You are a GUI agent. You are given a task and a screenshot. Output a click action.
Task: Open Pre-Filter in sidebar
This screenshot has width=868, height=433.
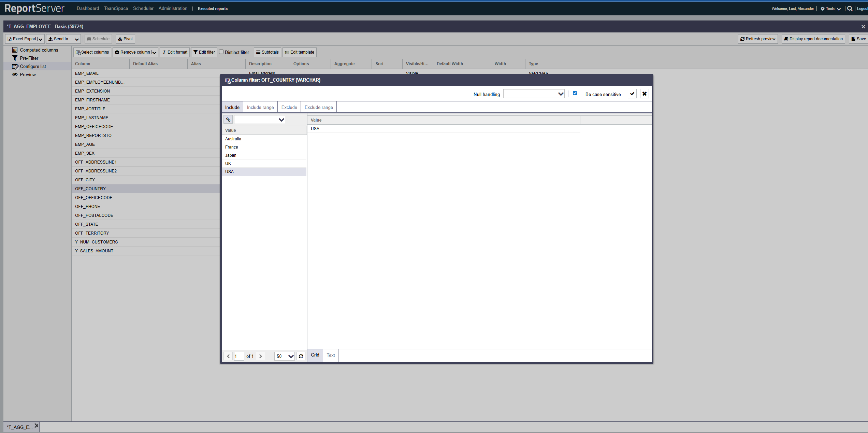pyautogui.click(x=29, y=58)
